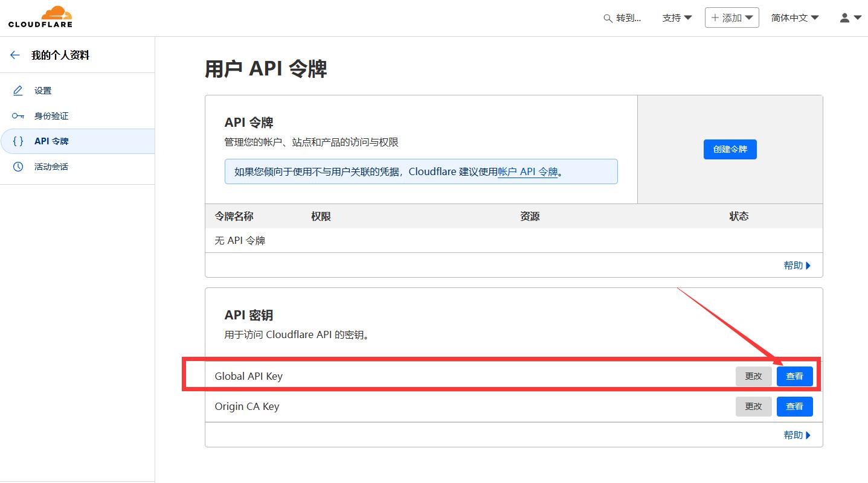Click the search magnifier icon 转到
The width and height of the screenshot is (868, 483).
click(x=608, y=18)
